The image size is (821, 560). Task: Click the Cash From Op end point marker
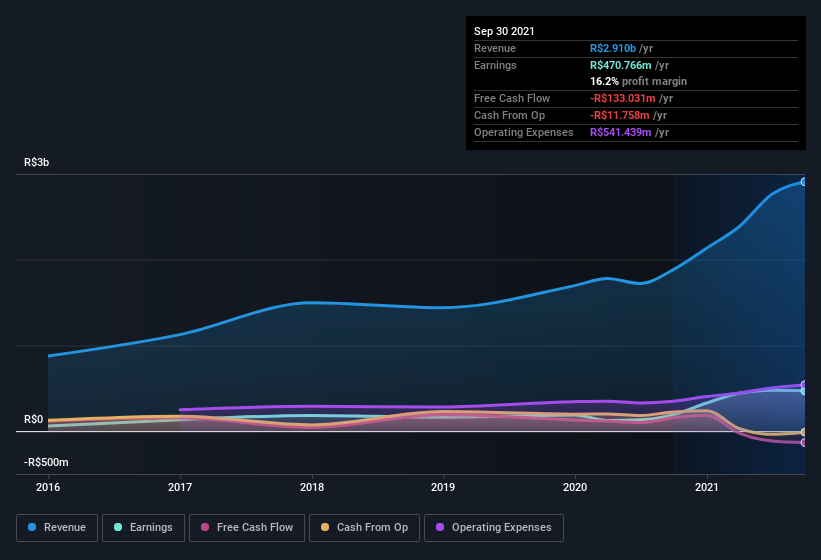tap(803, 432)
